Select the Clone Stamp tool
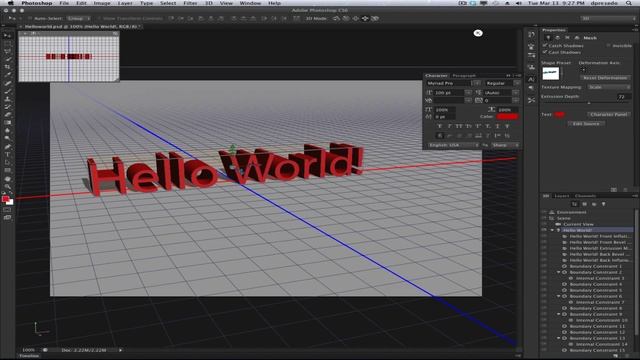 coord(7,99)
